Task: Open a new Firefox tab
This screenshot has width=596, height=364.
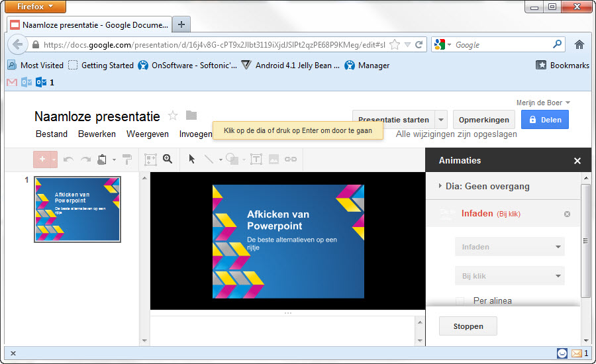Action: (x=181, y=24)
